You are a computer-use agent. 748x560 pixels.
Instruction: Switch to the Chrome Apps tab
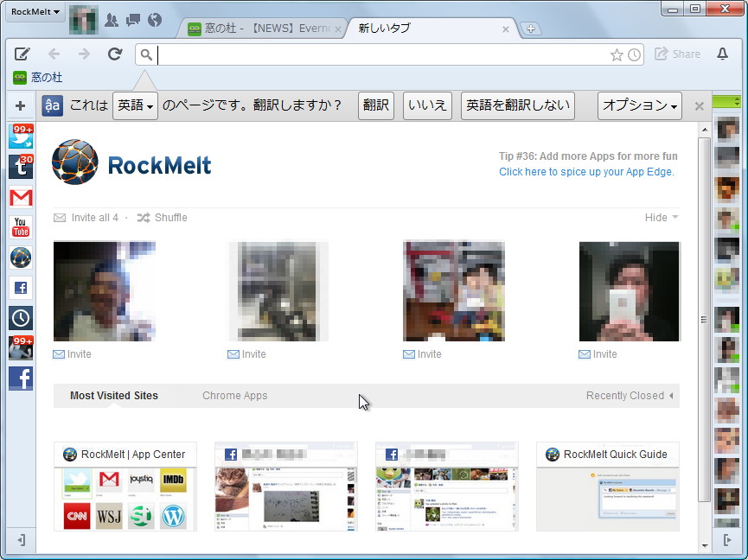pos(234,396)
